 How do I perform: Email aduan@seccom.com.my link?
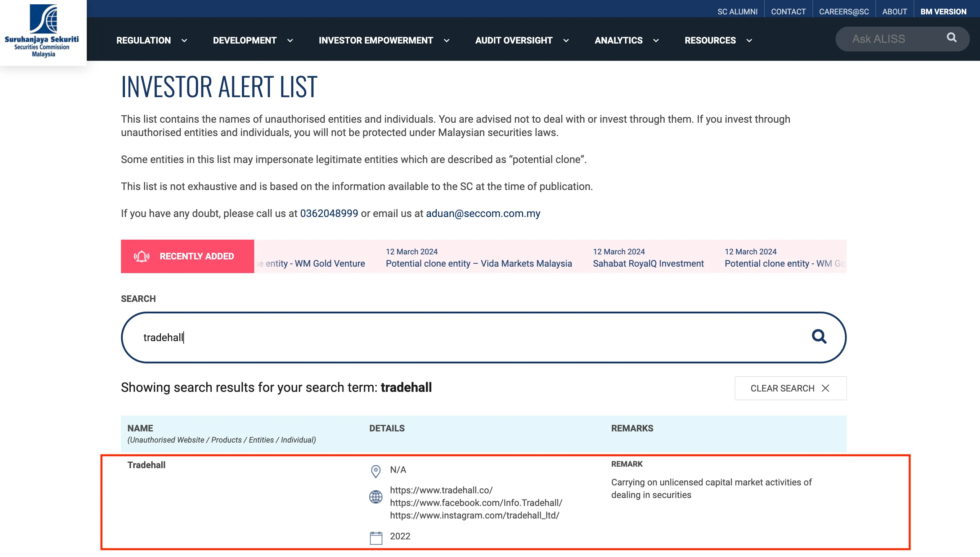pos(483,213)
